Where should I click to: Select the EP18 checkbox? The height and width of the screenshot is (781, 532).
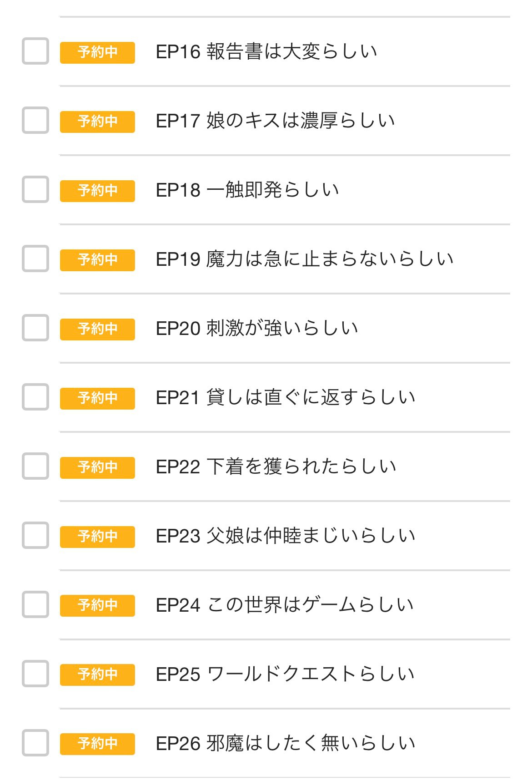35,189
